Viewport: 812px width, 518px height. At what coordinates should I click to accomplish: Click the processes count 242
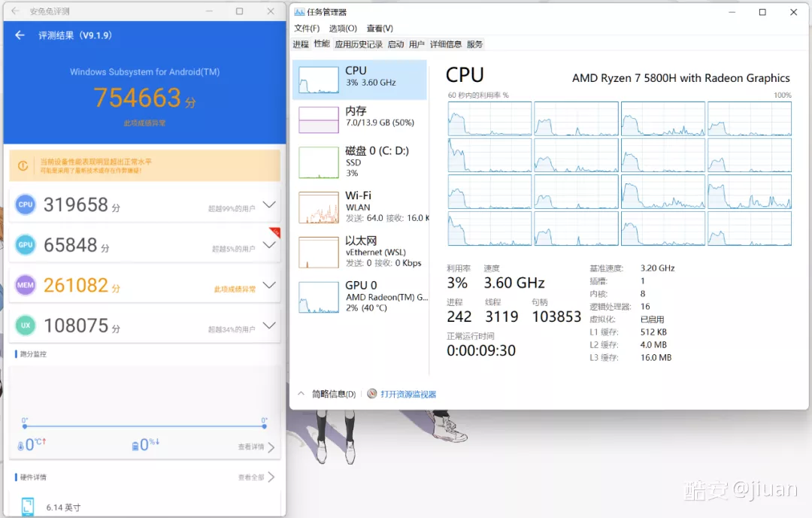point(459,317)
